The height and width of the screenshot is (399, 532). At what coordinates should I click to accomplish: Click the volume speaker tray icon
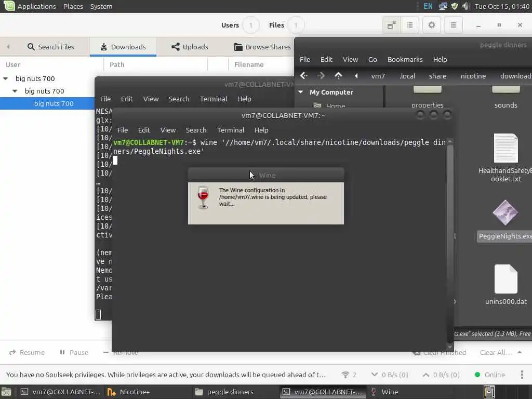tap(466, 6)
